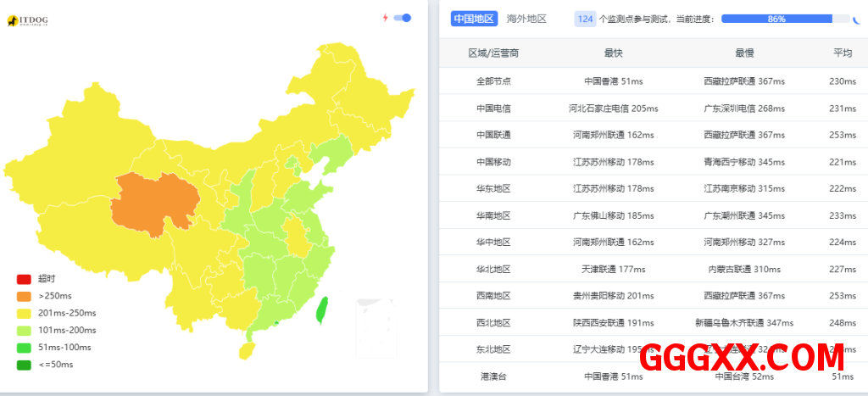
Task: Sort by the 平均 column header
Action: pyautogui.click(x=842, y=53)
